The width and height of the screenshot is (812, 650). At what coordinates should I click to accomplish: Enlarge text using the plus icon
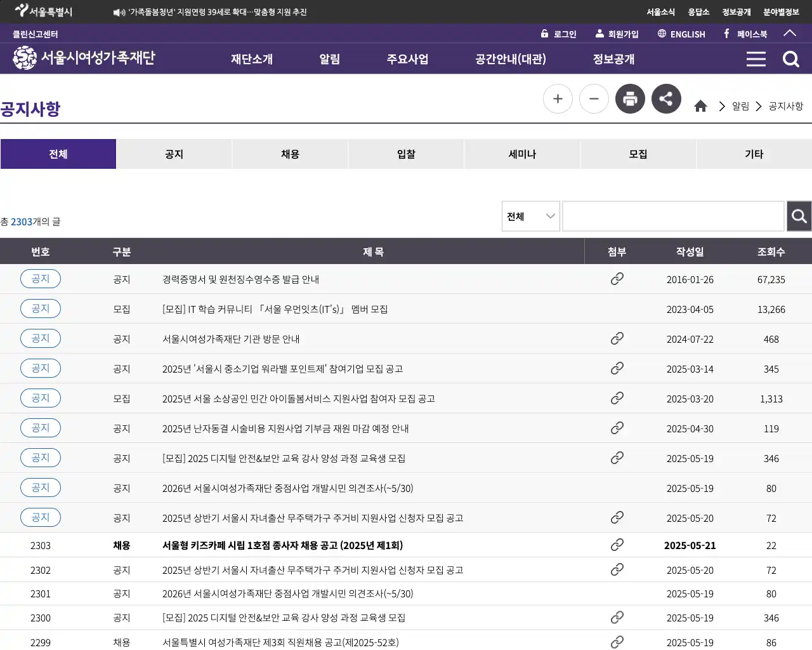pyautogui.click(x=558, y=98)
